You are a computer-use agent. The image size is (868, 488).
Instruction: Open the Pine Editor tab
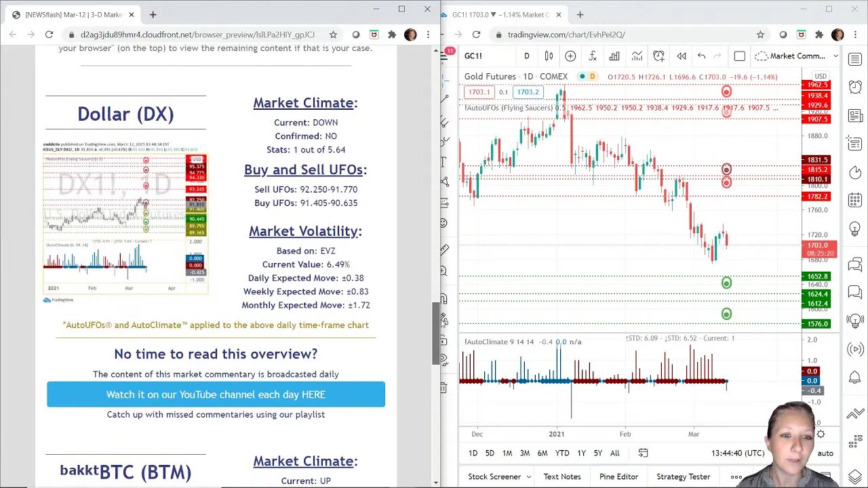[x=618, y=476]
